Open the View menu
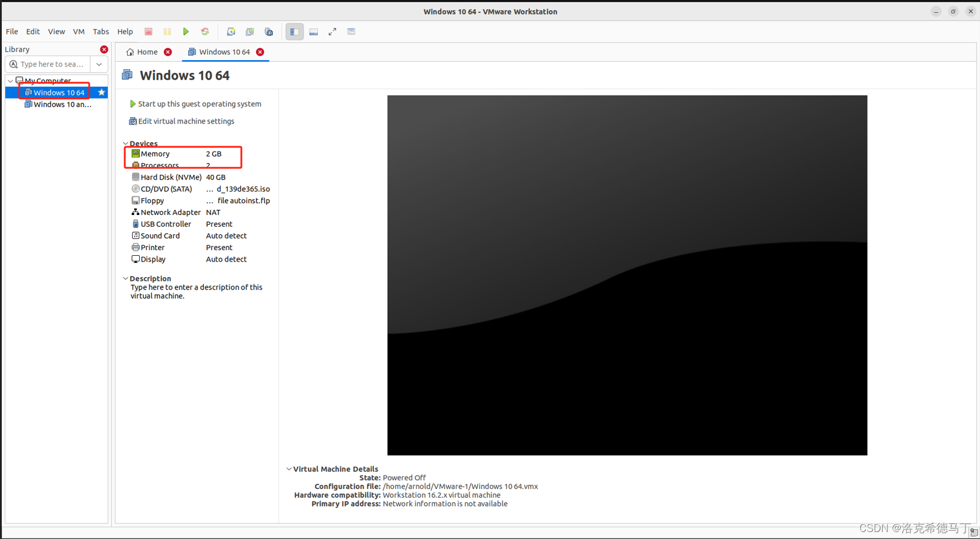 [56, 31]
